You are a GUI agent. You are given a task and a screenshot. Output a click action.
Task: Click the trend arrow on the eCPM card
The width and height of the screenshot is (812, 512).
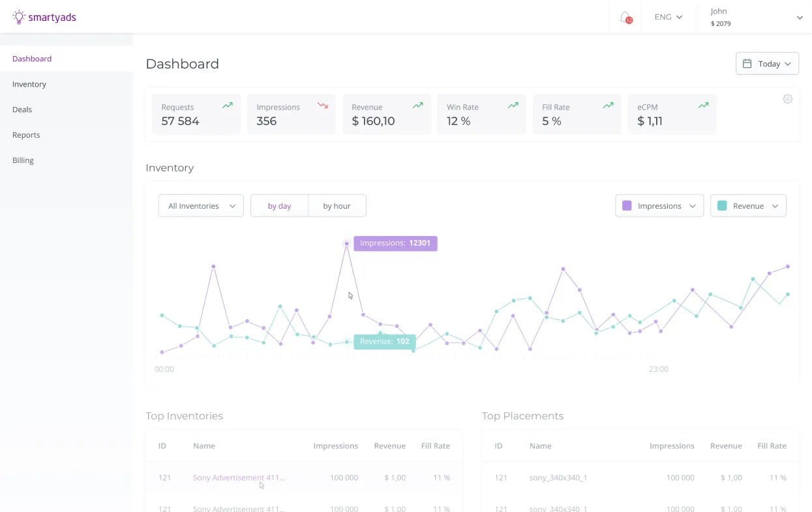[x=703, y=105]
